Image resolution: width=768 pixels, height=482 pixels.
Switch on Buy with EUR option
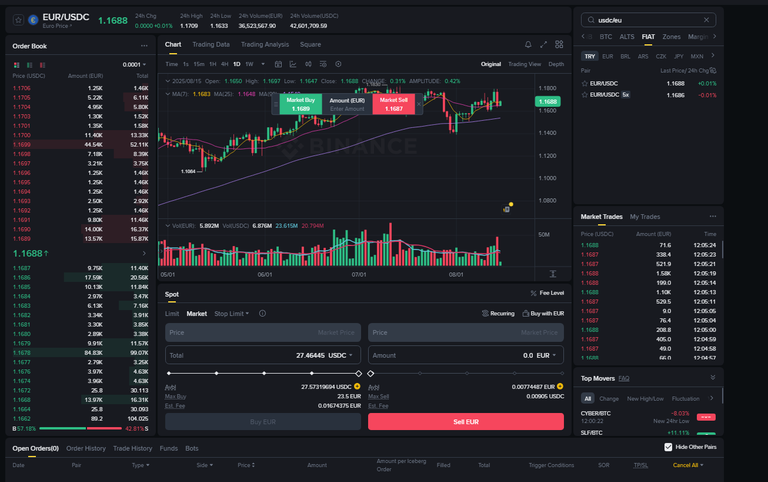pos(543,313)
